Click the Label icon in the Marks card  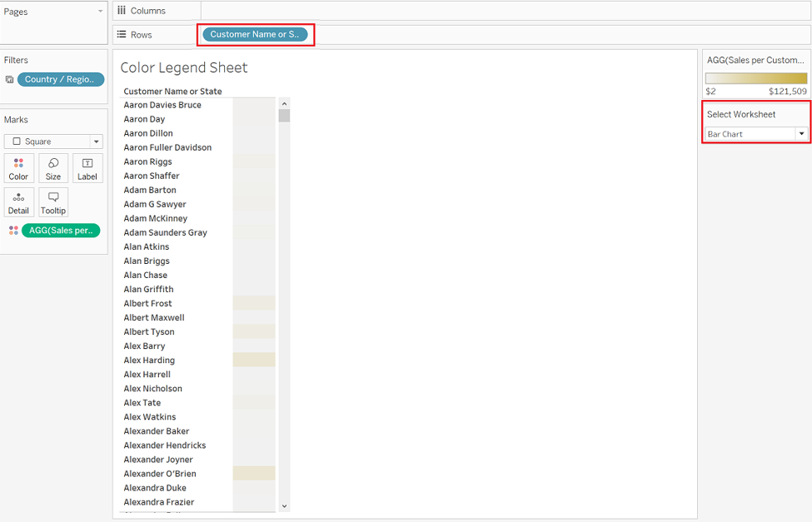pos(87,167)
